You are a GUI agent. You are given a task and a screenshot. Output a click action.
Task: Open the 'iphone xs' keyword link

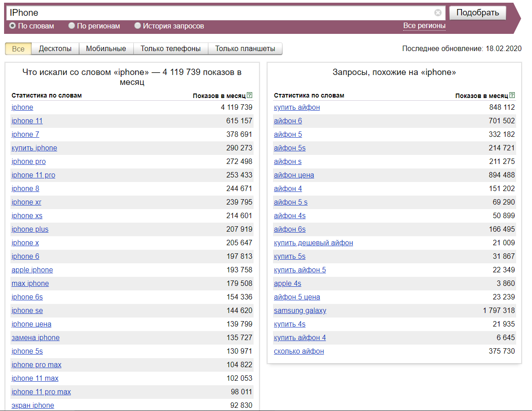(x=27, y=216)
